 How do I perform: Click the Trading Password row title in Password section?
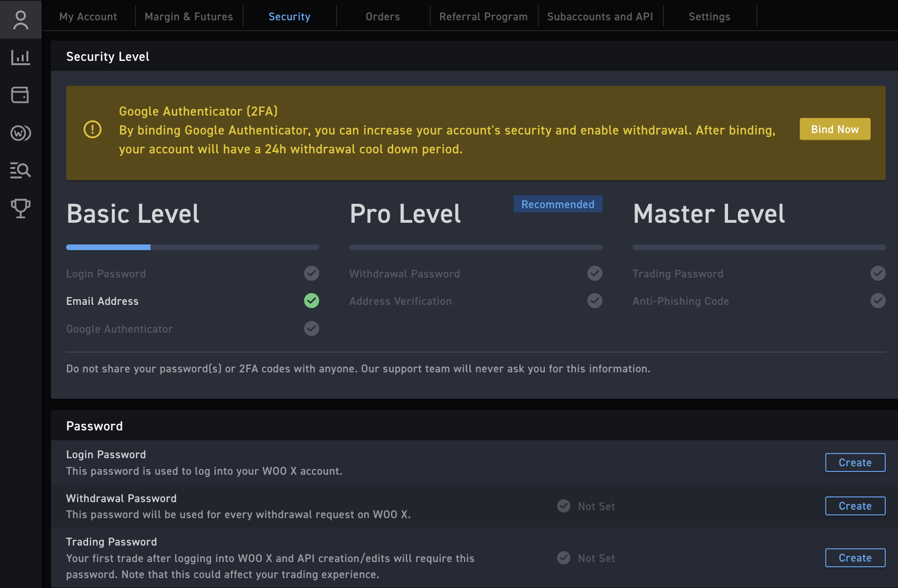pos(111,542)
